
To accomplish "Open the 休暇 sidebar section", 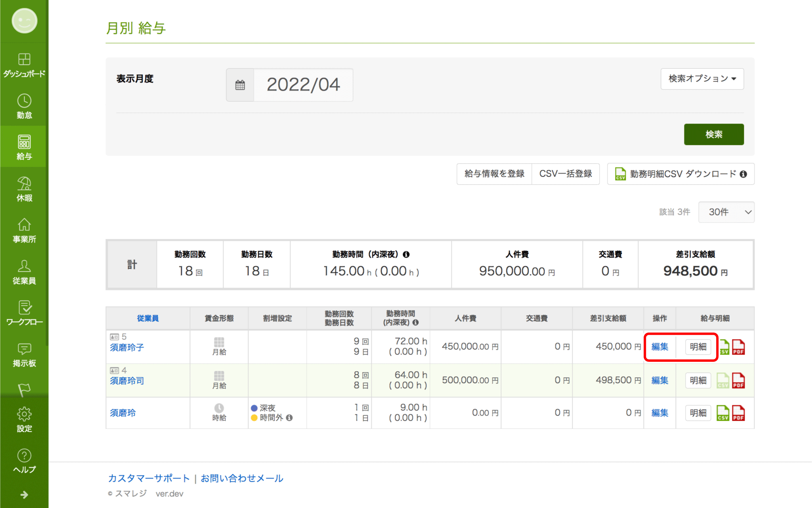I will coord(24,189).
